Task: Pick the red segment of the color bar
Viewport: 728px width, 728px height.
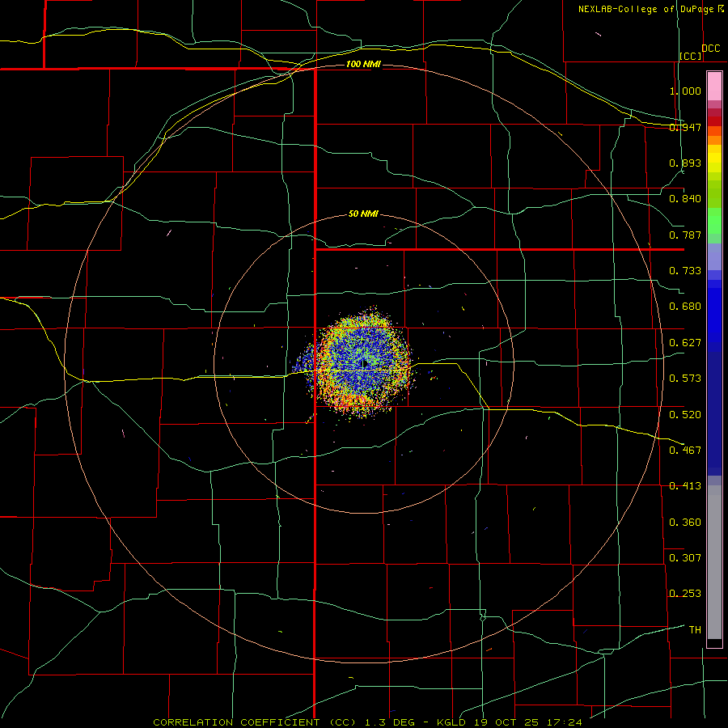Action: pyautogui.click(x=714, y=121)
